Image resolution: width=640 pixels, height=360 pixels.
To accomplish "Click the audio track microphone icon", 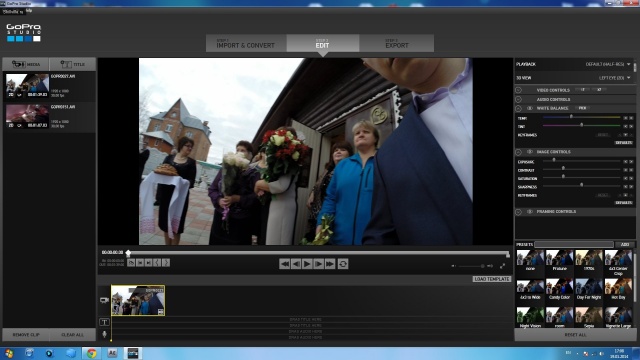I will 104,334.
